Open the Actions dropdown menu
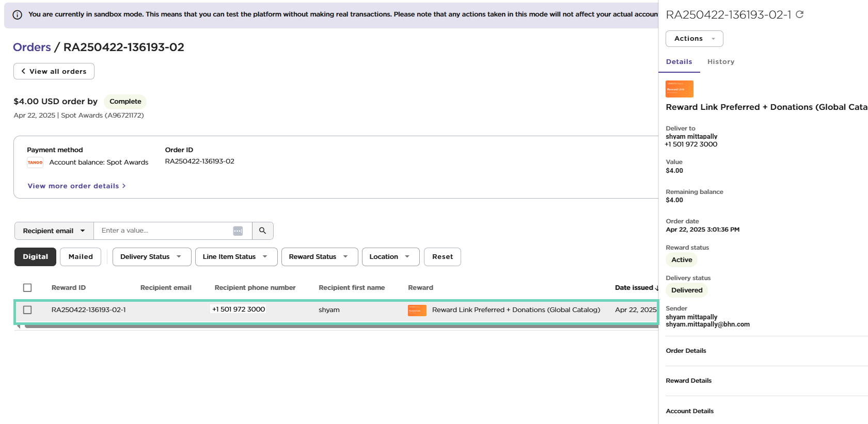 (694, 39)
